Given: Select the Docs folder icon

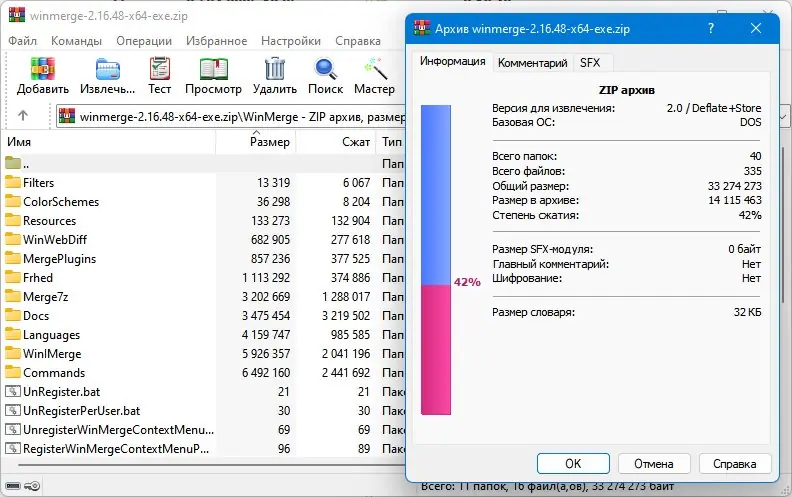Looking at the screenshot, I should (13, 315).
